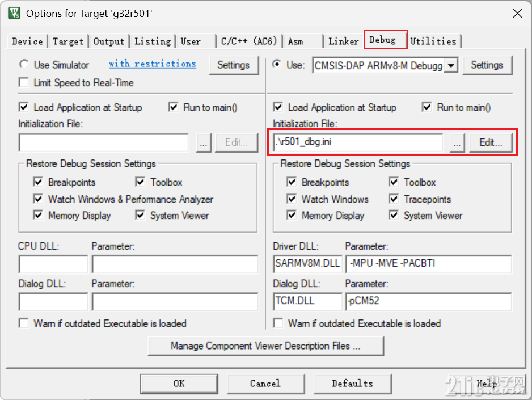The image size is (532, 400).
Task: Select the Use Simulator radio button
Action: (24, 64)
